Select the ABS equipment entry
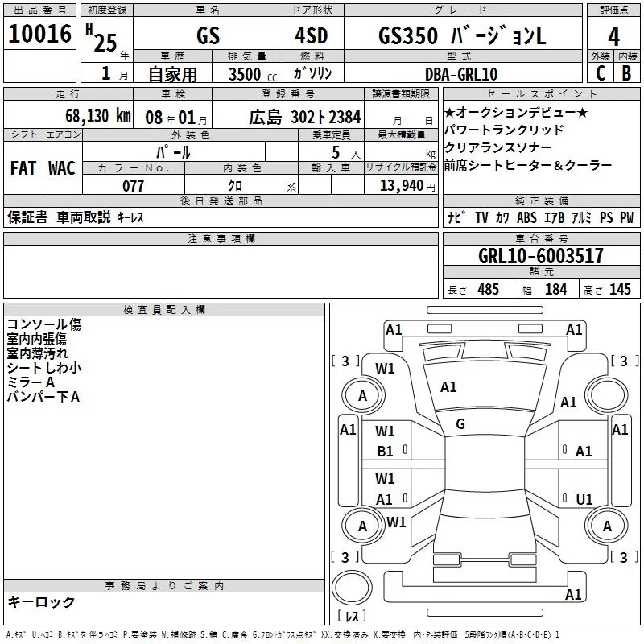 (x=526, y=217)
